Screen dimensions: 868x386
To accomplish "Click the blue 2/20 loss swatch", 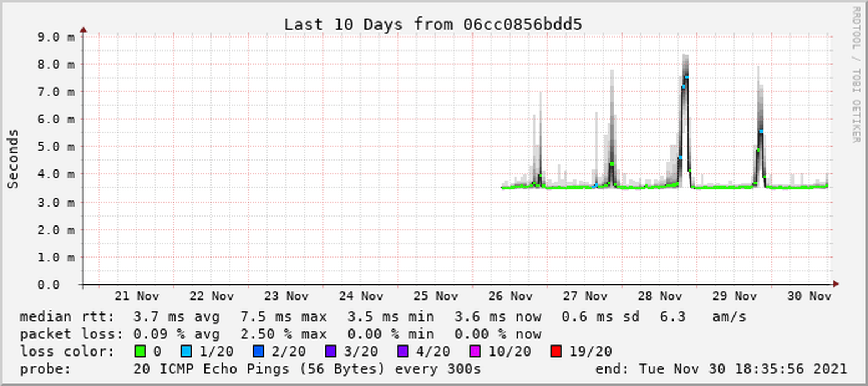I will point(259,352).
